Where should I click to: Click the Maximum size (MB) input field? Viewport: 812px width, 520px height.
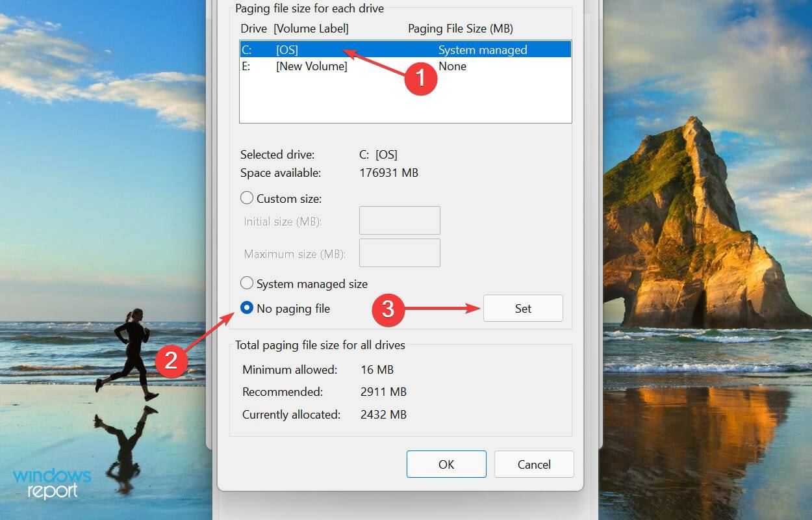click(400, 253)
